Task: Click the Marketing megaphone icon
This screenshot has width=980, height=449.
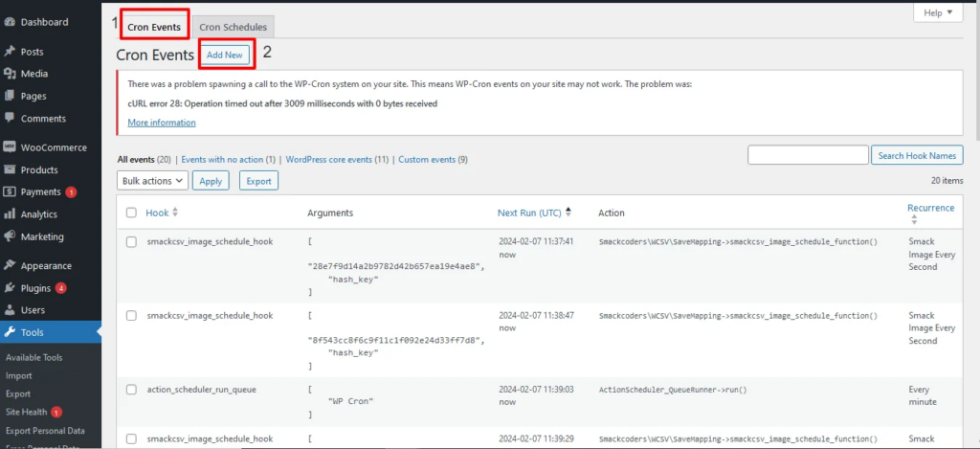Action: [10, 236]
